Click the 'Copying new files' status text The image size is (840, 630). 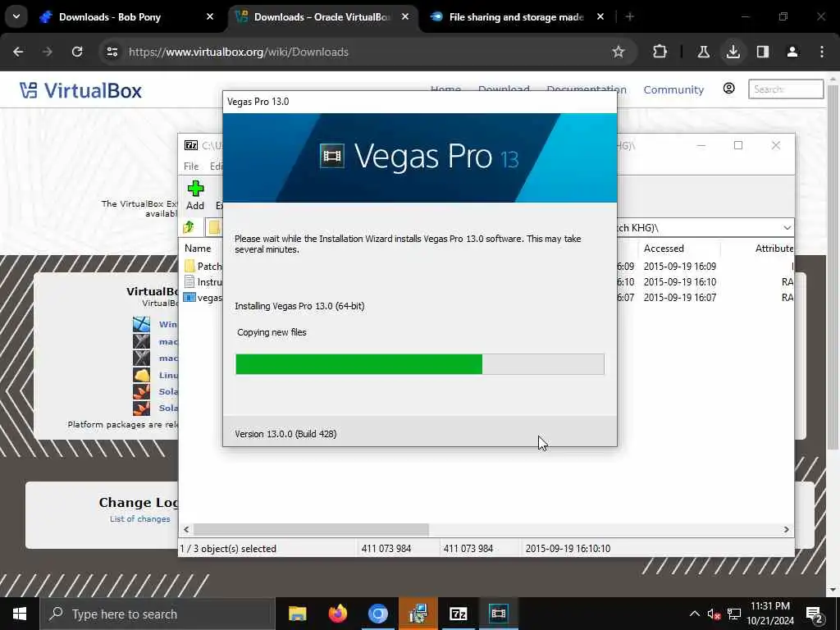point(272,332)
